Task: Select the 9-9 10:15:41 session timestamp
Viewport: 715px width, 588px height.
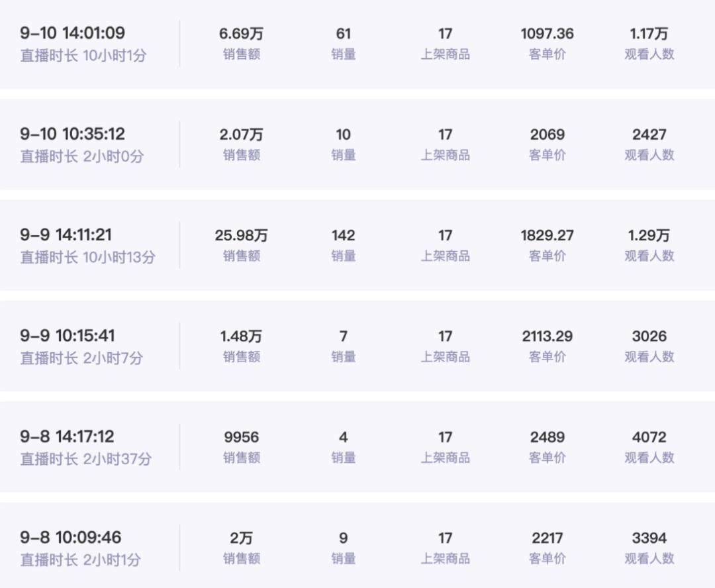Action: pos(67,336)
